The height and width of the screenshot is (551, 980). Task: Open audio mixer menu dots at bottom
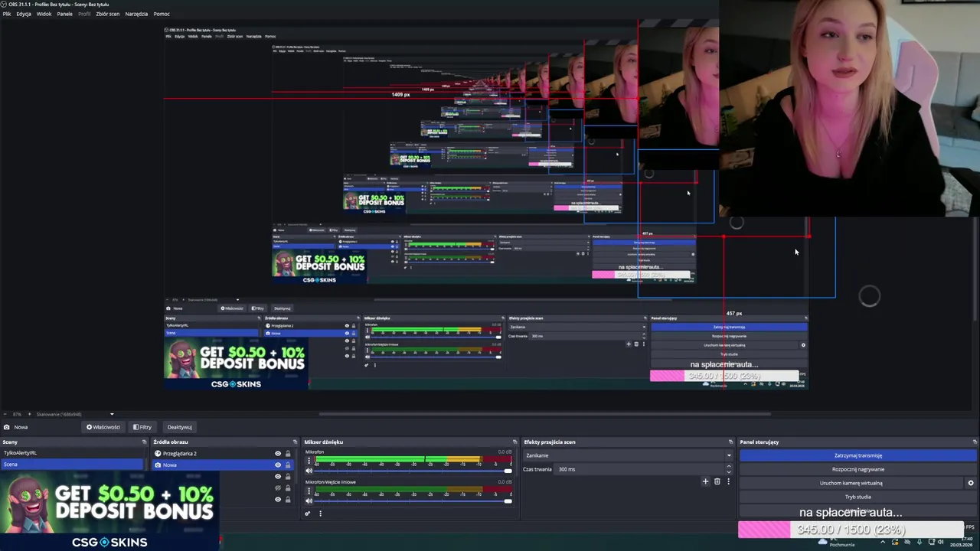coord(320,514)
